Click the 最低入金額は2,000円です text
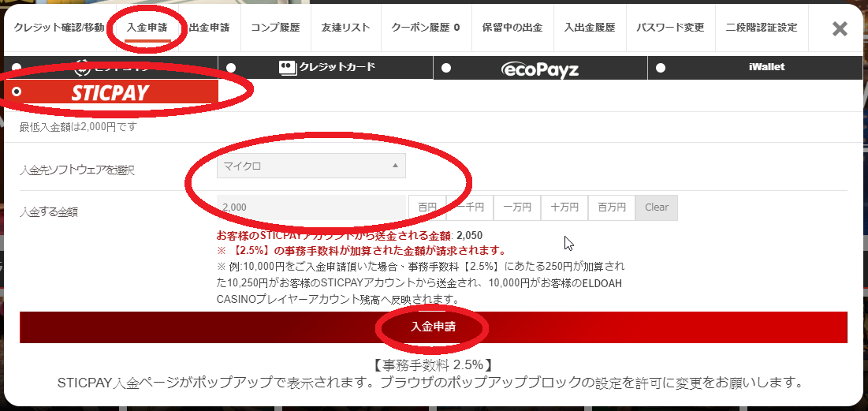This screenshot has width=868, height=411. coord(78,127)
